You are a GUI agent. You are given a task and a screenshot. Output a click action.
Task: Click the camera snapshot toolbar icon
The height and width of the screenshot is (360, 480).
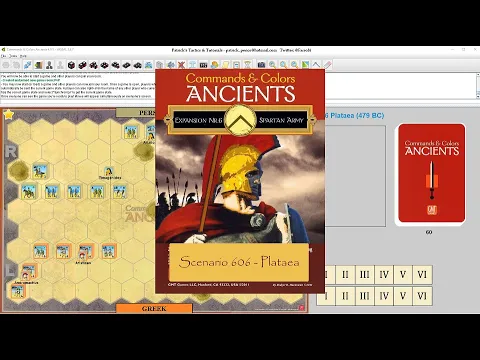pyautogui.click(x=261, y=65)
